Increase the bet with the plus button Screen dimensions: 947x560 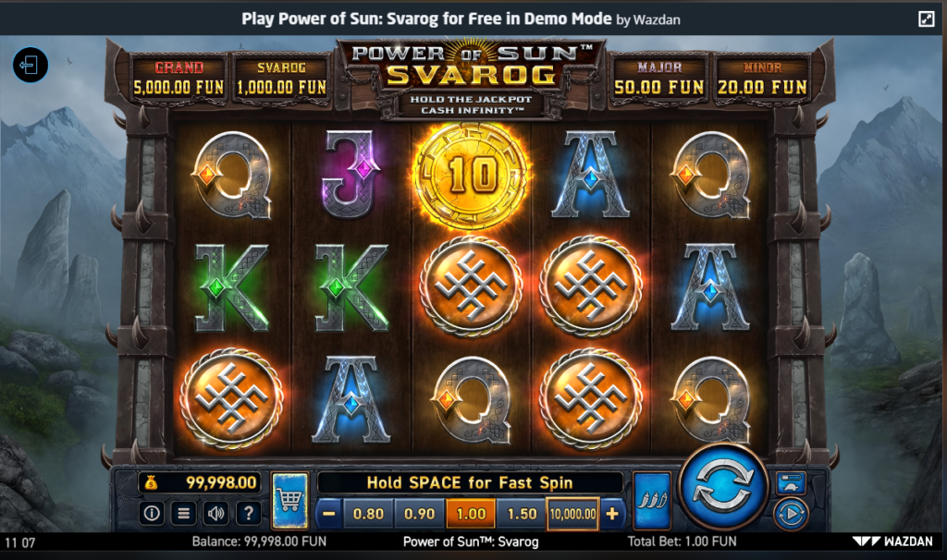tap(612, 514)
